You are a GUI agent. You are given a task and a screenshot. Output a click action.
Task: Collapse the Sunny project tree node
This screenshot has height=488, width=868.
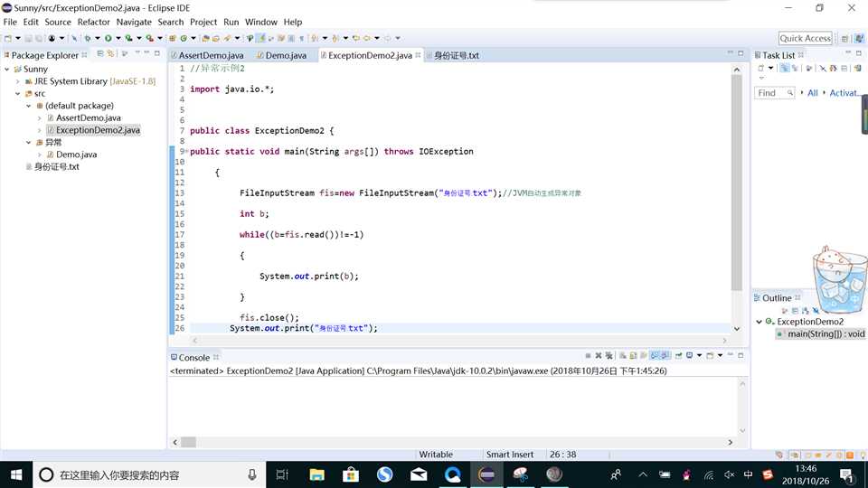[6, 70]
